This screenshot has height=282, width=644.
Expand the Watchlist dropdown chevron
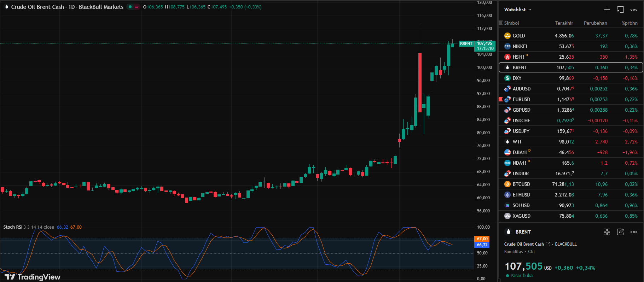point(530,10)
